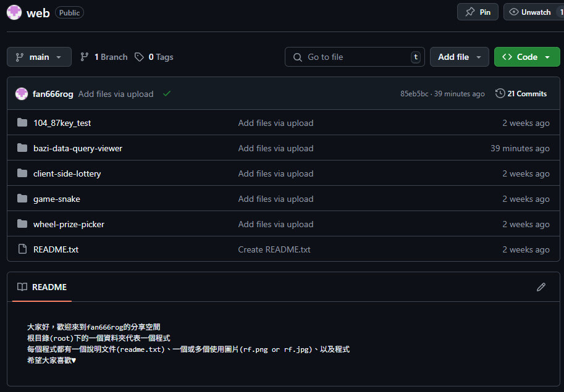The width and height of the screenshot is (564, 392).
Task: Click the Pin button
Action: [477, 12]
